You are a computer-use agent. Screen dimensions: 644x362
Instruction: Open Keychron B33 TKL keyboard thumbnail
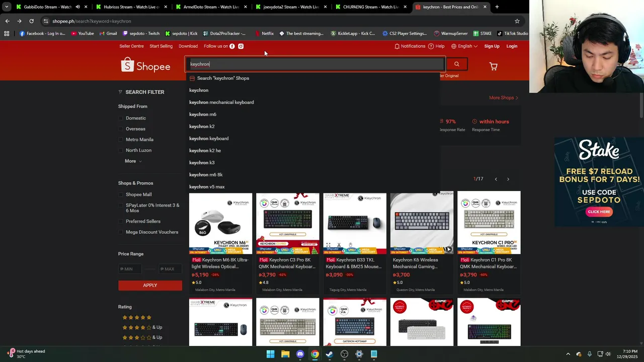coord(355,223)
